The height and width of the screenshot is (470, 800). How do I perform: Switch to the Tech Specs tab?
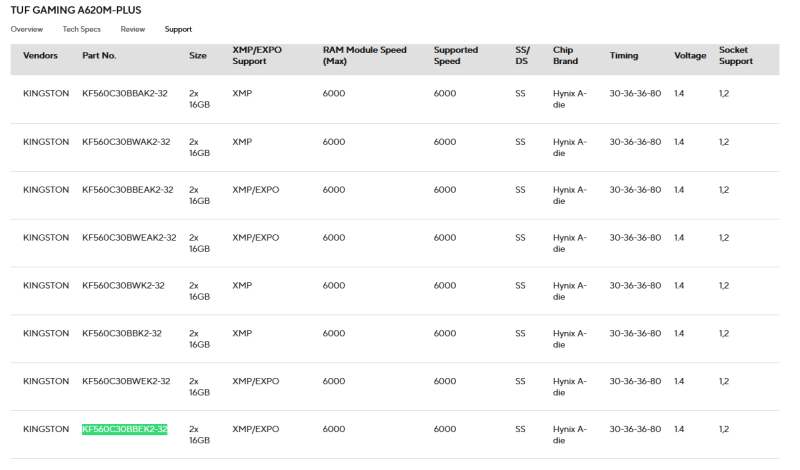(x=82, y=30)
